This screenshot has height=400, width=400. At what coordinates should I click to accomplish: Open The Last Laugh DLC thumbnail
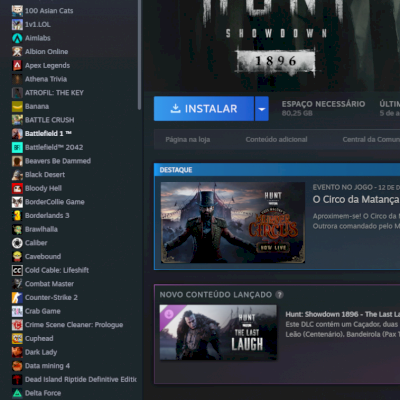tap(218, 332)
